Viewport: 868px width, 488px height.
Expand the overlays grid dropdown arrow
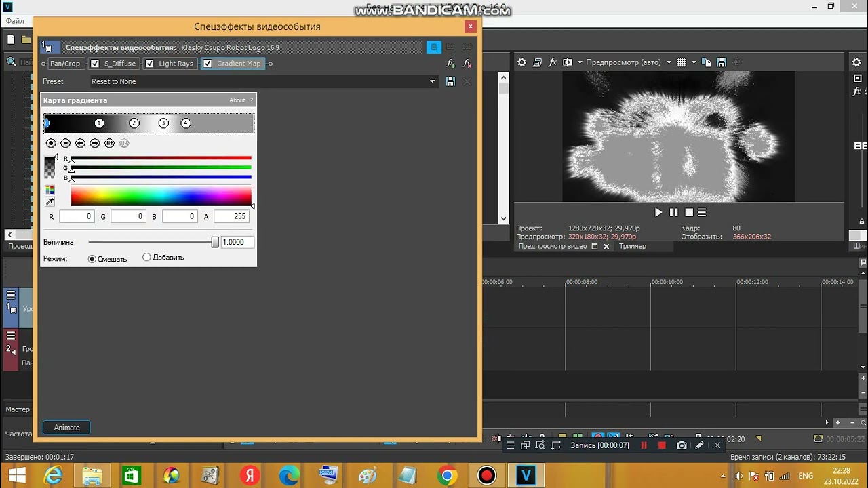(693, 62)
